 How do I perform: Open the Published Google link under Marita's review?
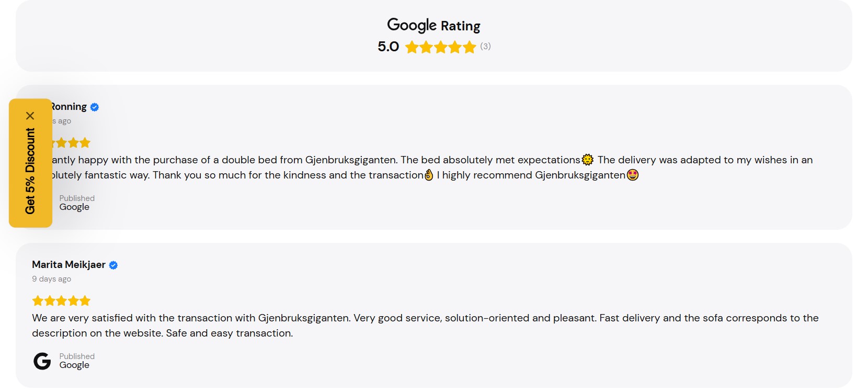pyautogui.click(x=76, y=360)
